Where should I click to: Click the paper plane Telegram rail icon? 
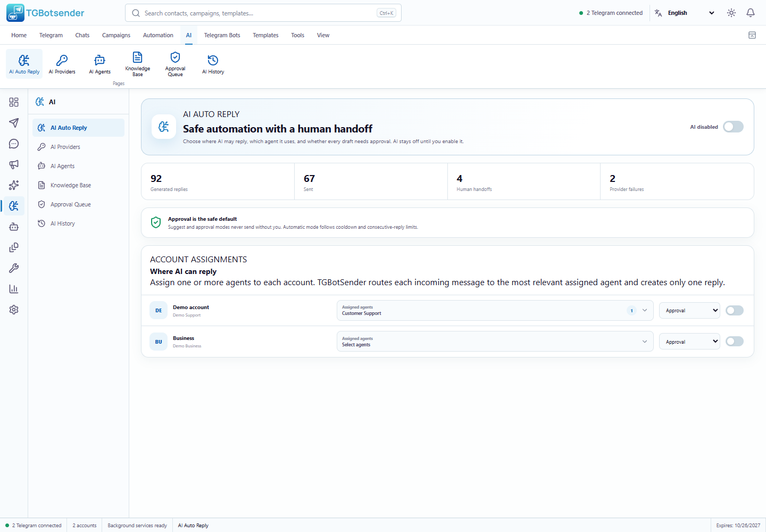(14, 123)
